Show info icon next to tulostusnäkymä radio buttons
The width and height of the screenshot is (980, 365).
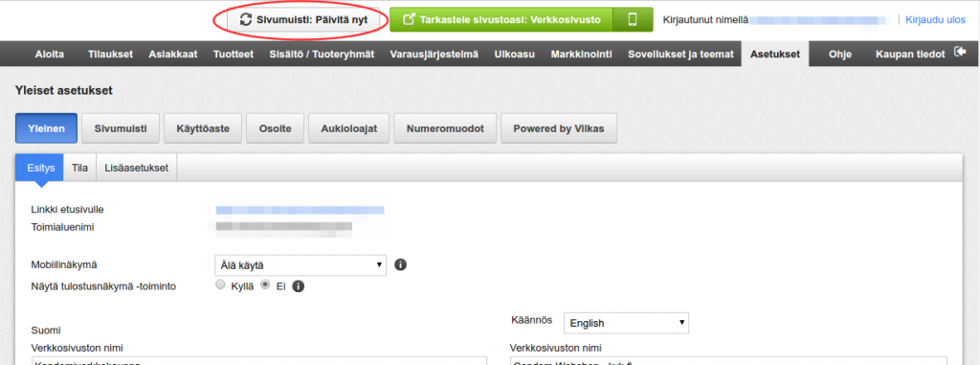coord(299,286)
